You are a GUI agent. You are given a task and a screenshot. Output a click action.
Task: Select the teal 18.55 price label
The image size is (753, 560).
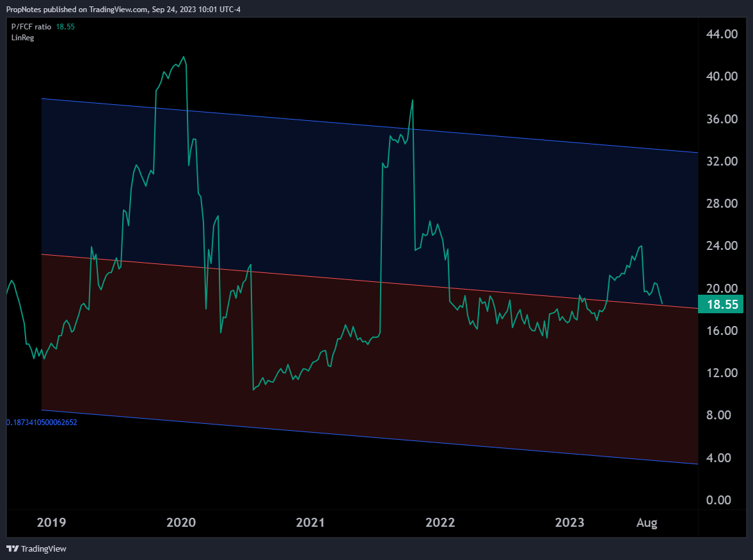coord(721,305)
